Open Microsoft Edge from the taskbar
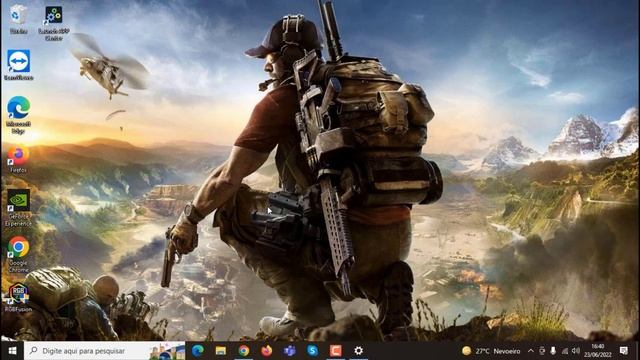Image resolution: width=640 pixels, height=360 pixels. (x=198, y=351)
